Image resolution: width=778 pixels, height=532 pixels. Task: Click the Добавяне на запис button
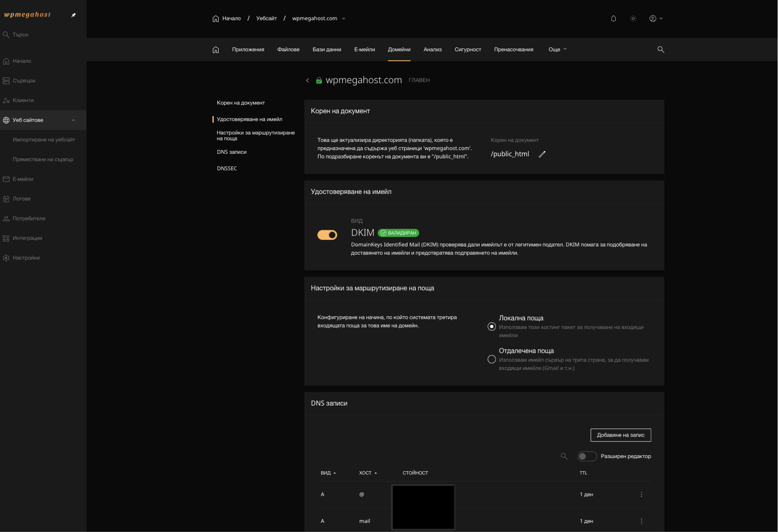tap(620, 435)
